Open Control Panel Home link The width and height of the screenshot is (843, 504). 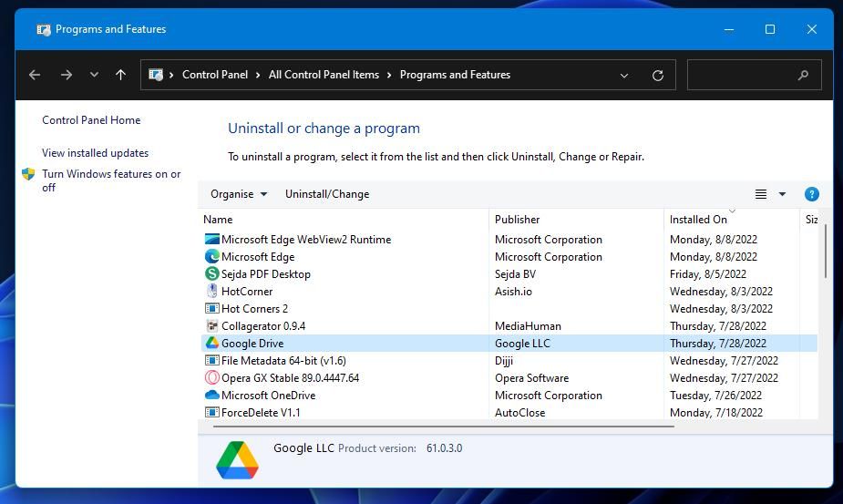coord(91,120)
